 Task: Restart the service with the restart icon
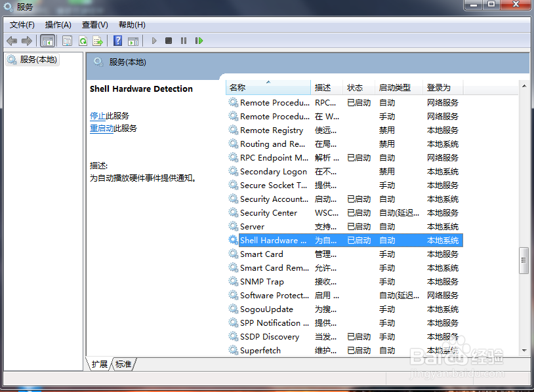[x=199, y=41]
